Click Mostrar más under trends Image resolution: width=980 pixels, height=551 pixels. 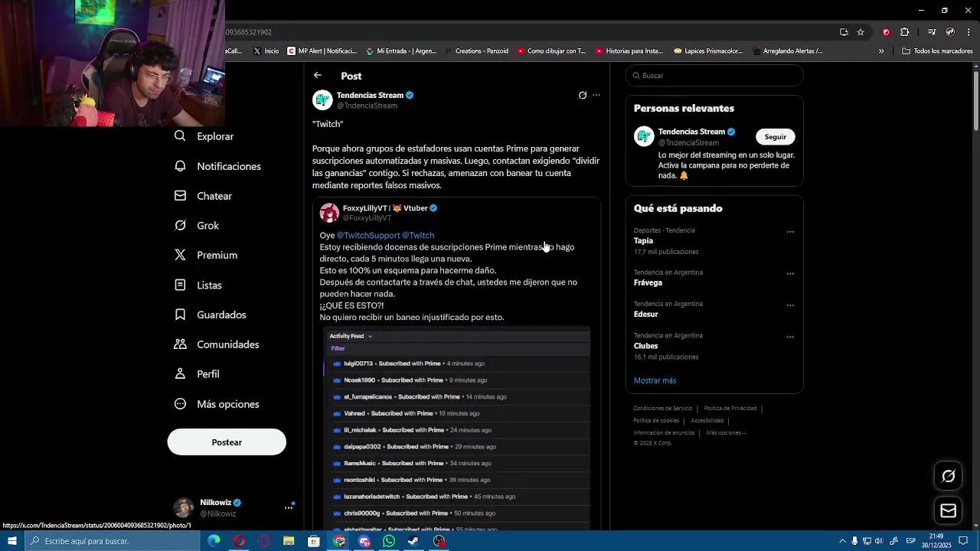click(655, 380)
